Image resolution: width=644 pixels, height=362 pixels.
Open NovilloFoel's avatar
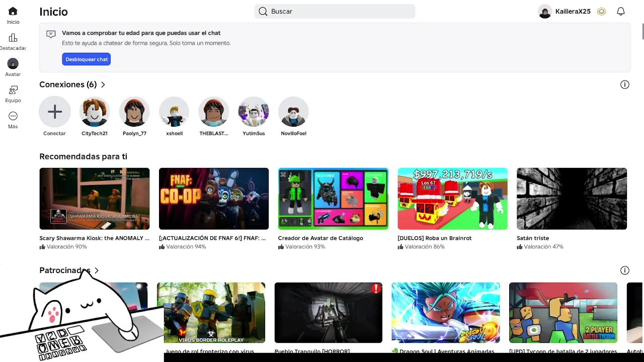[293, 112]
